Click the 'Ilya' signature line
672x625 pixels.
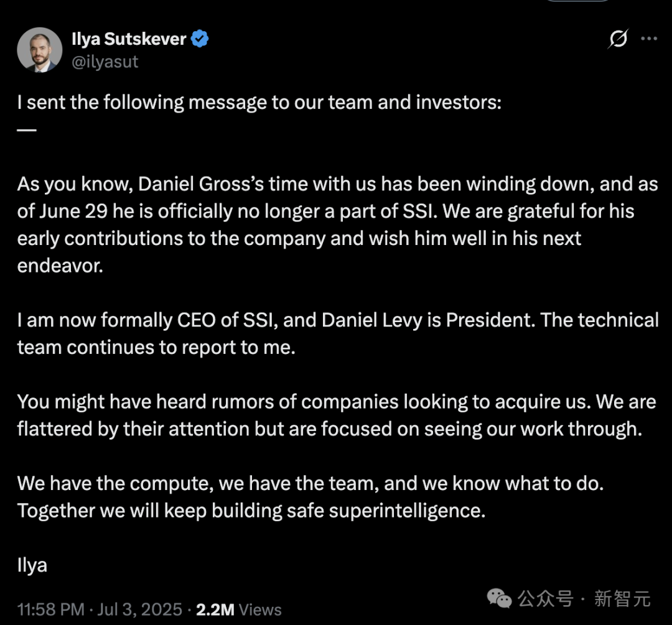32,565
